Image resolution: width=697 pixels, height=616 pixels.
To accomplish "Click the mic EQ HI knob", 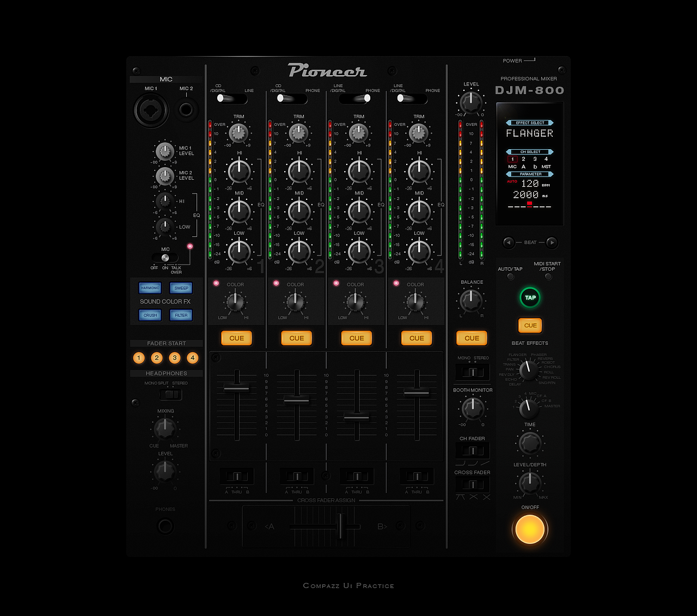I will [x=164, y=202].
